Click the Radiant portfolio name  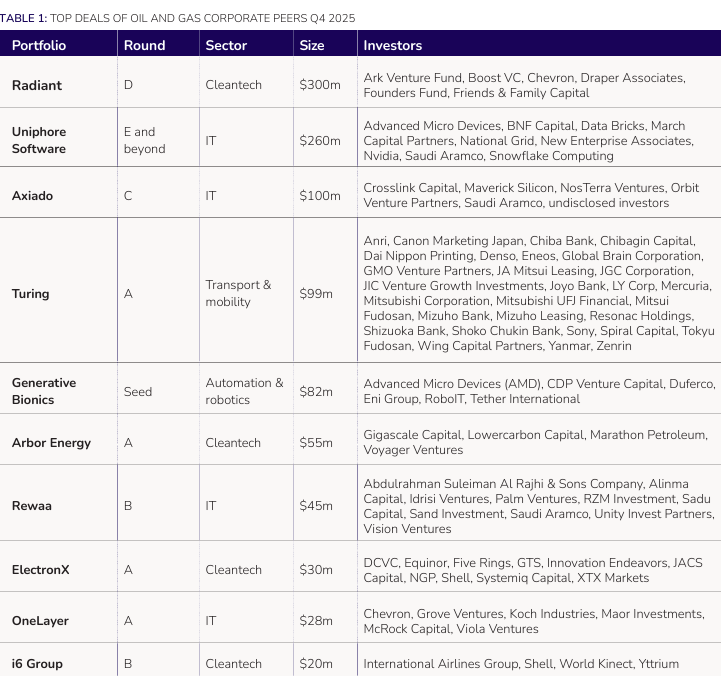click(x=37, y=85)
